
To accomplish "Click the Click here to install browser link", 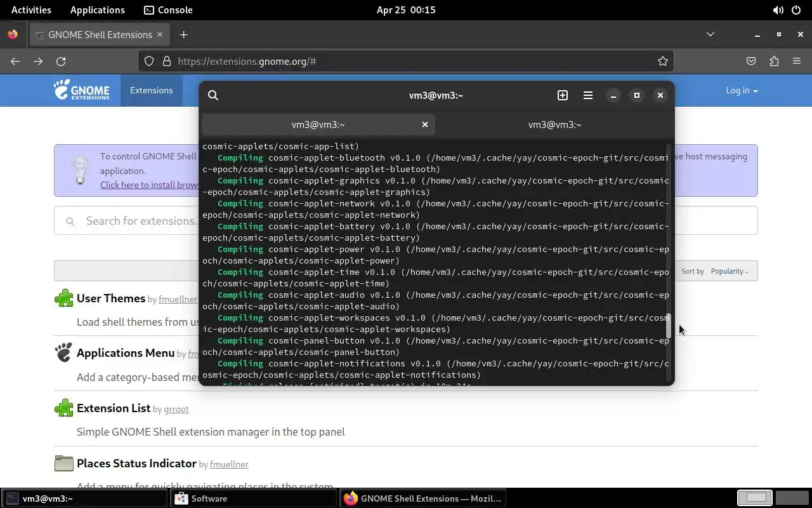I will click(150, 185).
